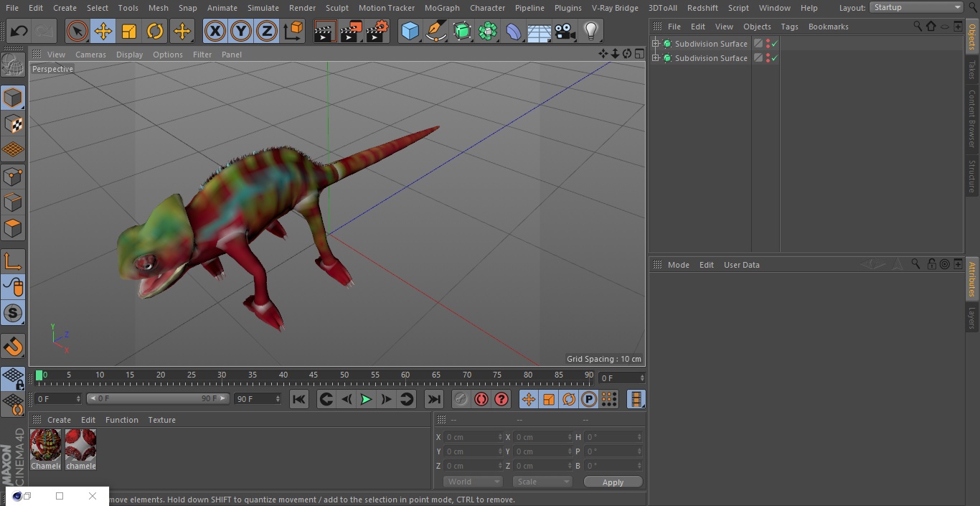This screenshot has height=506, width=980.
Task: Go to end of animation
Action: coord(434,399)
